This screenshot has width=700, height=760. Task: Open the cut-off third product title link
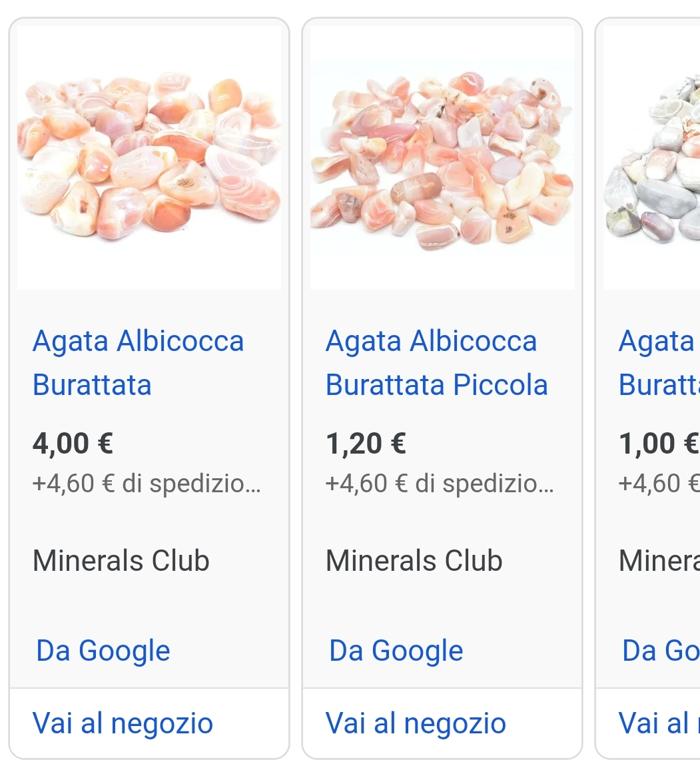[x=658, y=363]
